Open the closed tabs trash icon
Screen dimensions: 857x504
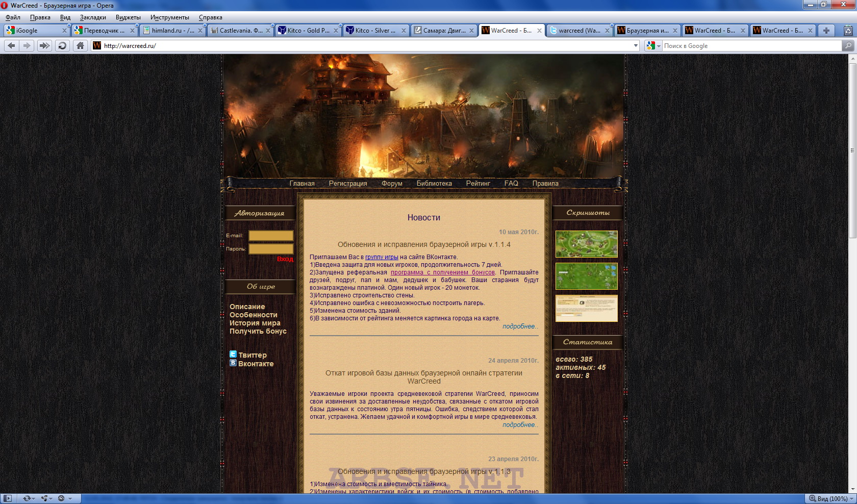click(848, 31)
